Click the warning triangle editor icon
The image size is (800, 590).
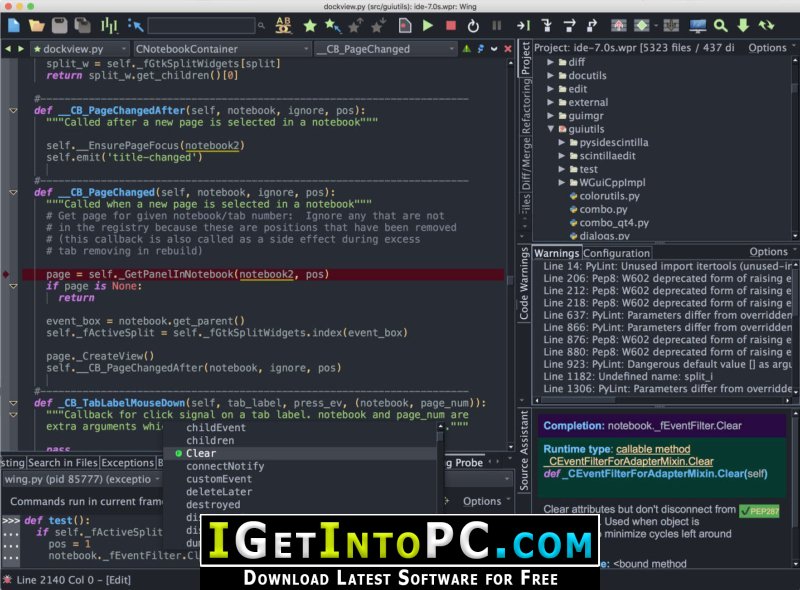(x=466, y=49)
